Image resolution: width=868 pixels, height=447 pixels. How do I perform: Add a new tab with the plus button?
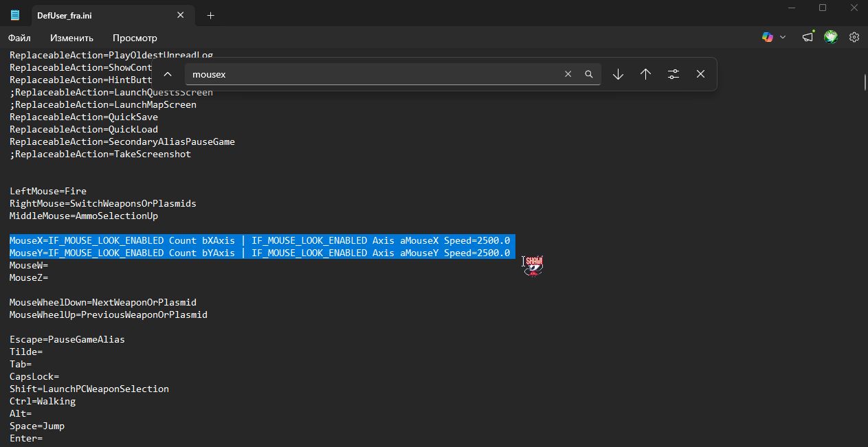click(210, 15)
